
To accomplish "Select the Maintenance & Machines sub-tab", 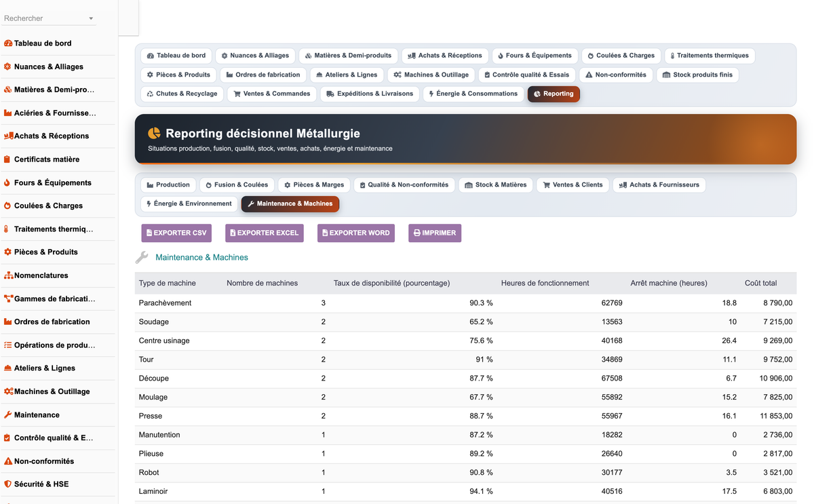I will [x=290, y=203].
